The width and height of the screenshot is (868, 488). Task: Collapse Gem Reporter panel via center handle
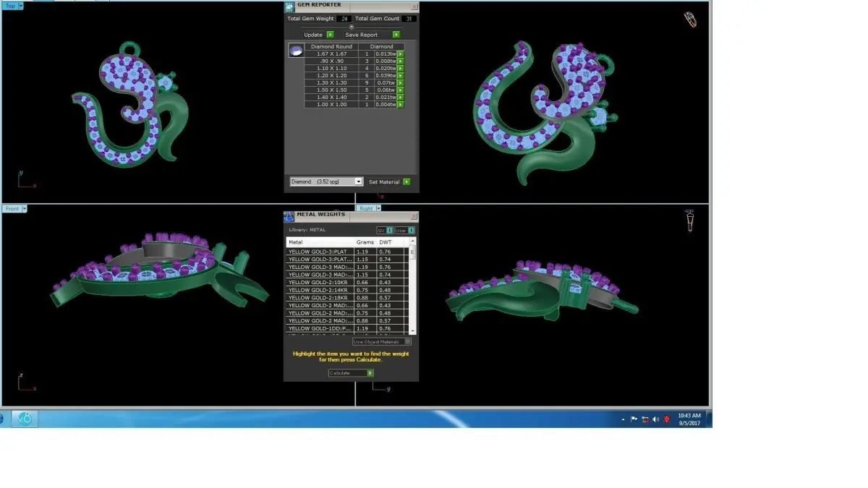[x=352, y=27]
